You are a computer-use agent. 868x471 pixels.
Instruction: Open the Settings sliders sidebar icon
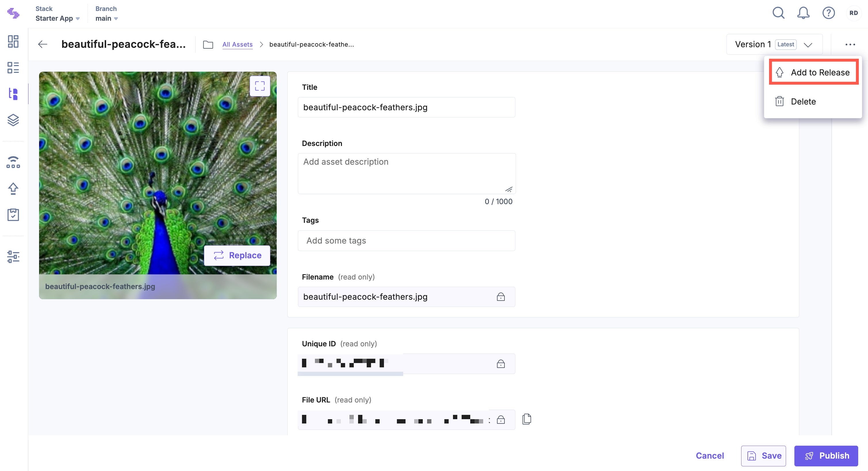tap(13, 257)
